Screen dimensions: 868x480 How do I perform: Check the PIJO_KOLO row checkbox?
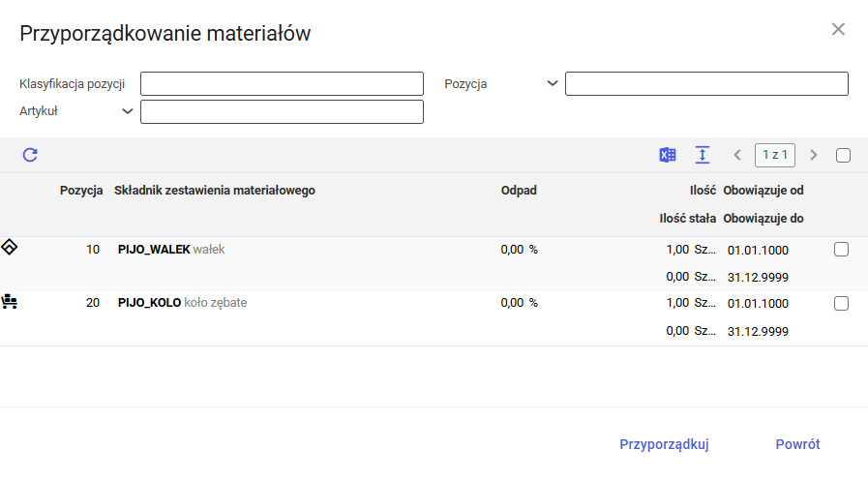pyautogui.click(x=841, y=304)
